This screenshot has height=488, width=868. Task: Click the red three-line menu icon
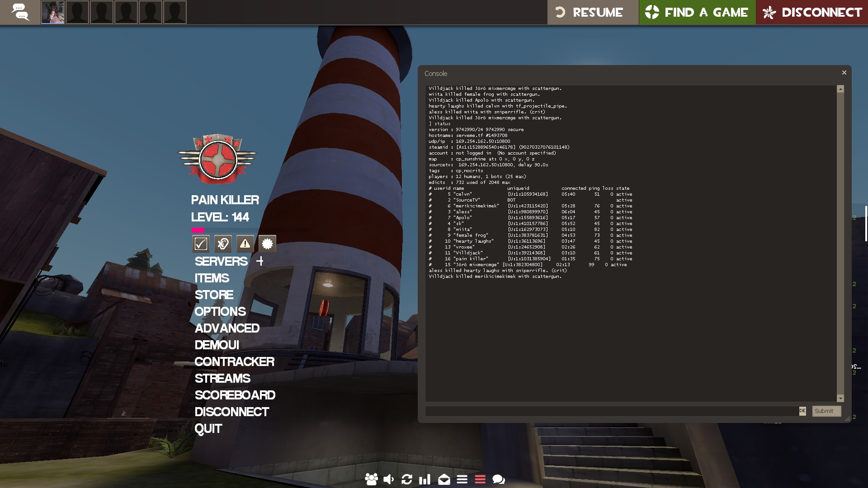480,479
